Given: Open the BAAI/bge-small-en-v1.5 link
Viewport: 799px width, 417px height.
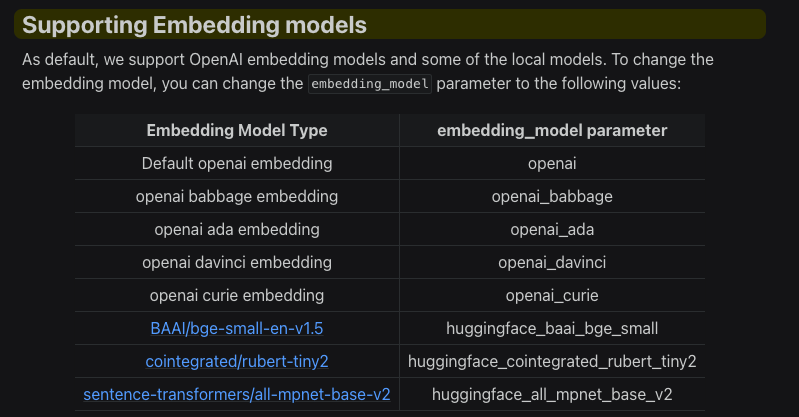Looking at the screenshot, I should coord(236,328).
